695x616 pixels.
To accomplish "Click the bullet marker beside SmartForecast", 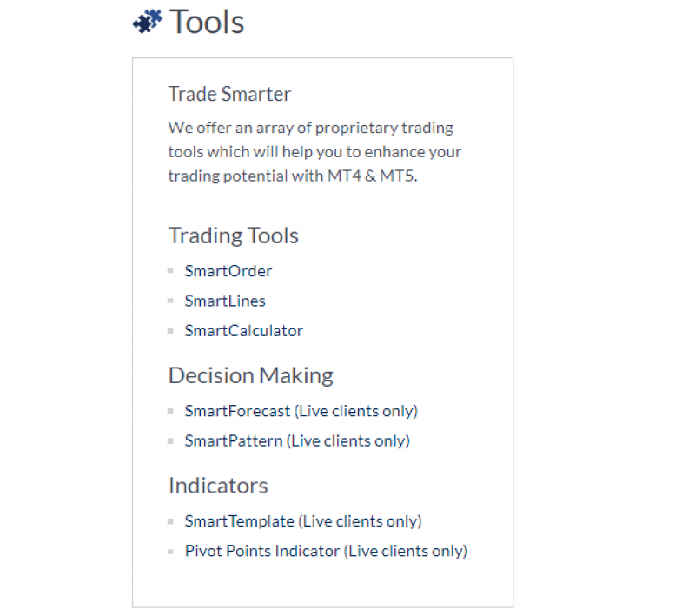I will (170, 411).
